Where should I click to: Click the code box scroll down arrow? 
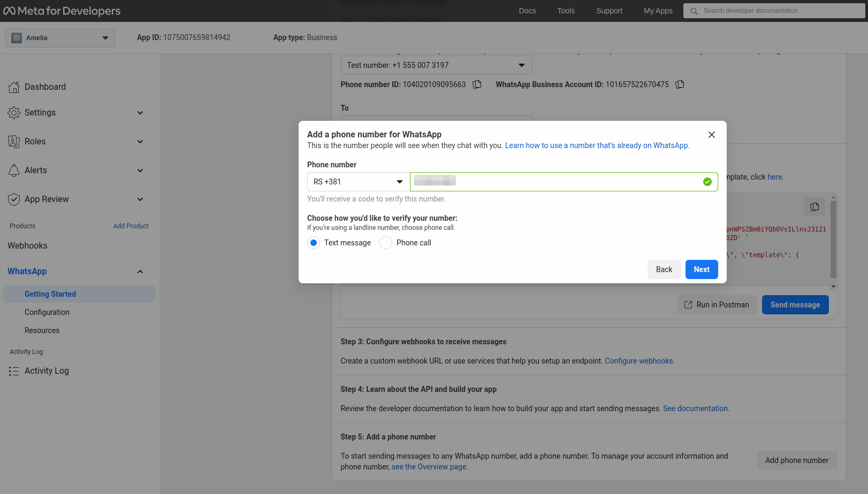click(833, 287)
